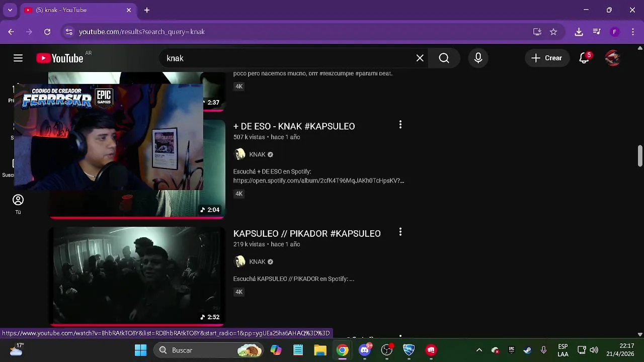
Task: Click KNAK channel avatar next to KAPSULEO // PIKADOR
Action: tap(240, 261)
